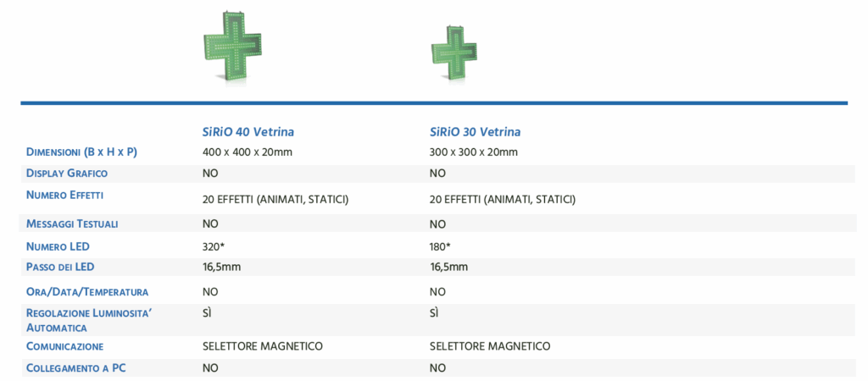Click the Display Grafico row label
Viewport: 868px width, 381px height.
pyautogui.click(x=67, y=174)
